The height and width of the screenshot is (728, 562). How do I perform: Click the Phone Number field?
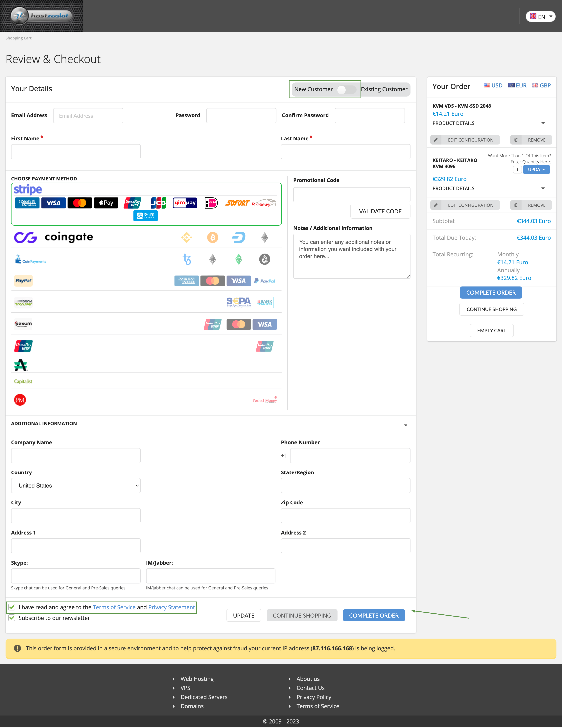pyautogui.click(x=350, y=455)
